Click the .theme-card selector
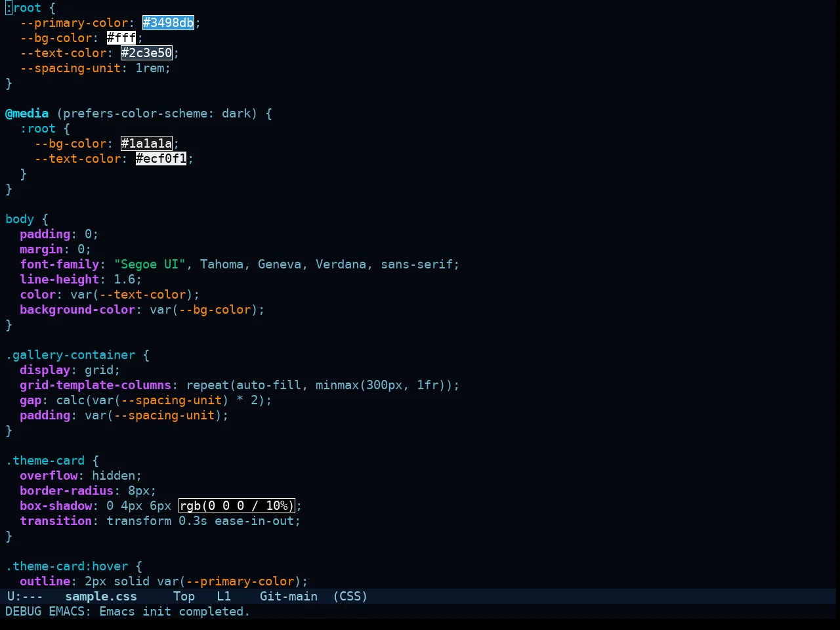 45,461
